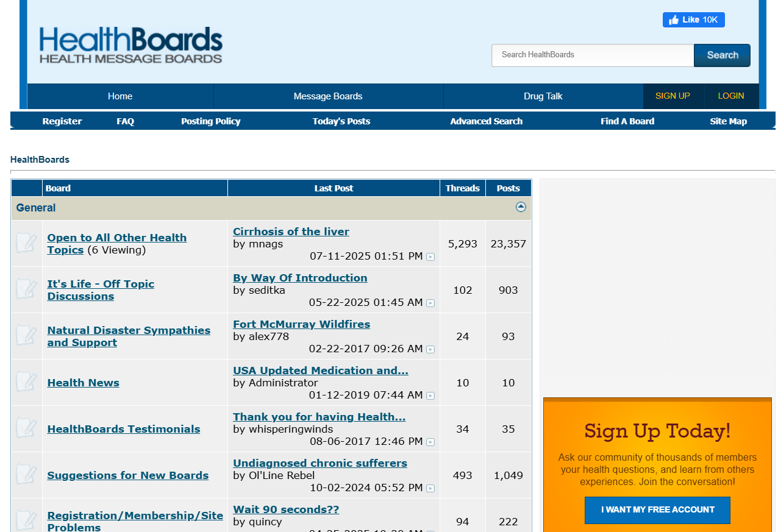Click the 'by mnags' author text
The height and width of the screenshot is (532, 778).
(x=258, y=244)
